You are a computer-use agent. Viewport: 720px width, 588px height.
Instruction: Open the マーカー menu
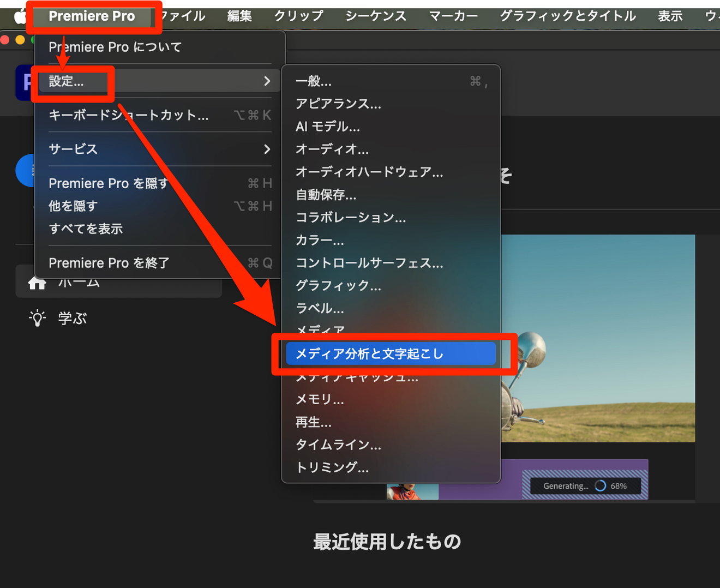(x=453, y=16)
